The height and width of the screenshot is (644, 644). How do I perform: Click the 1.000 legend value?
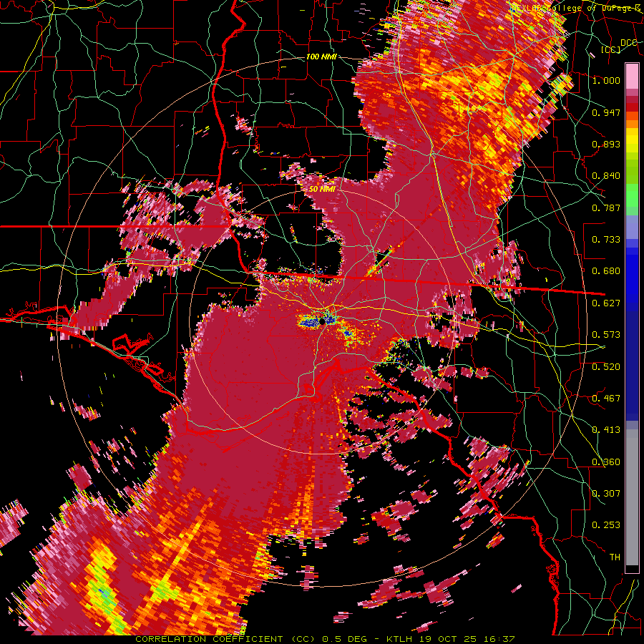point(606,80)
